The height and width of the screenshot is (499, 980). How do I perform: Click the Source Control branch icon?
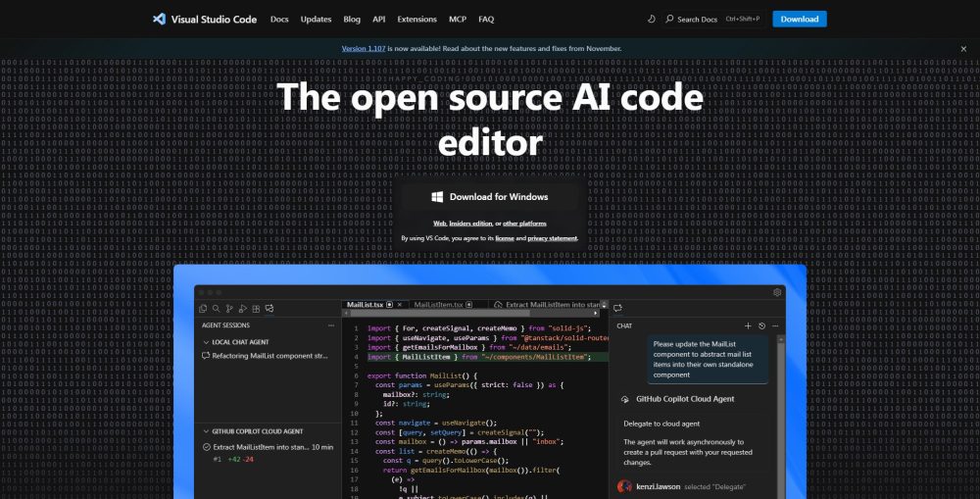tap(229, 309)
